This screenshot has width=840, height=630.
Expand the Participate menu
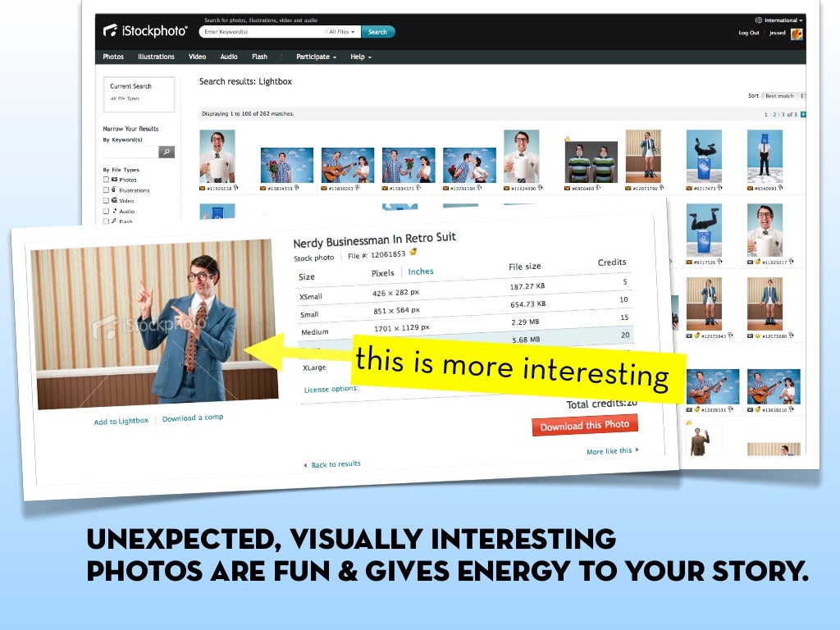(316, 57)
